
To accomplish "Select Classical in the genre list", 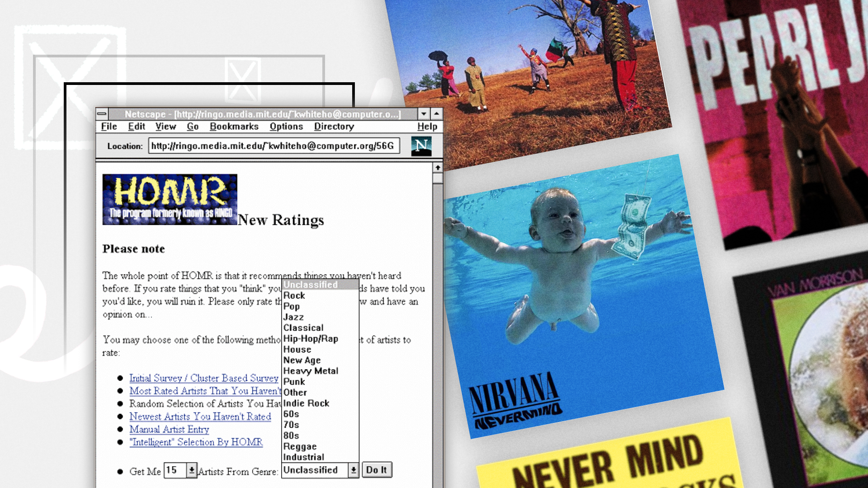I will (320, 328).
